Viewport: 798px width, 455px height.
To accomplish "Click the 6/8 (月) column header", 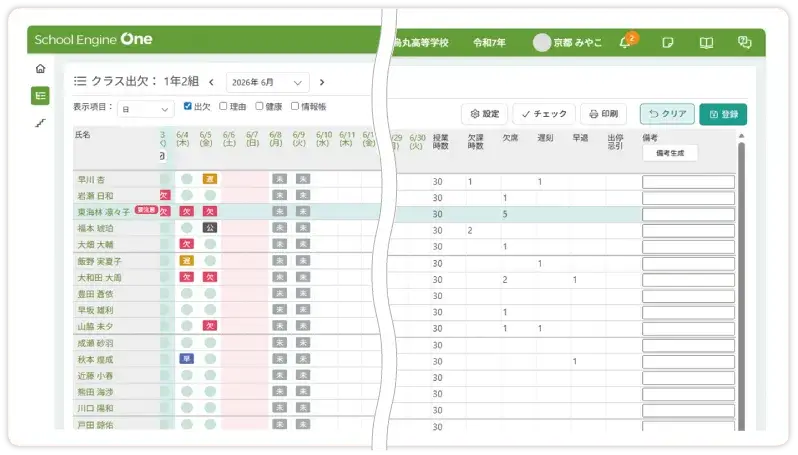I will click(275, 138).
